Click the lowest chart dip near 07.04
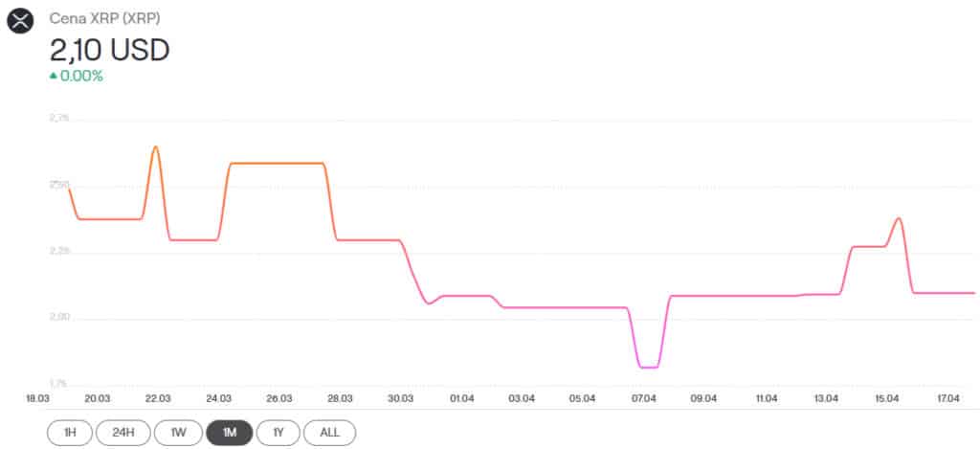The image size is (980, 449). point(649,367)
